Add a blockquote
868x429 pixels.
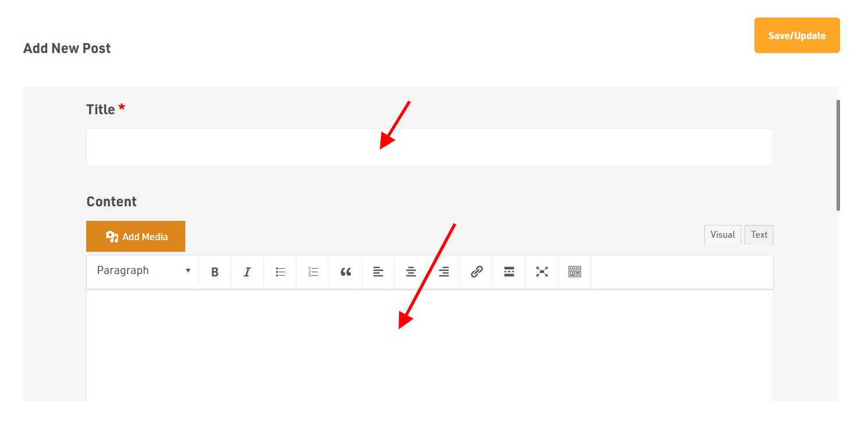point(345,272)
